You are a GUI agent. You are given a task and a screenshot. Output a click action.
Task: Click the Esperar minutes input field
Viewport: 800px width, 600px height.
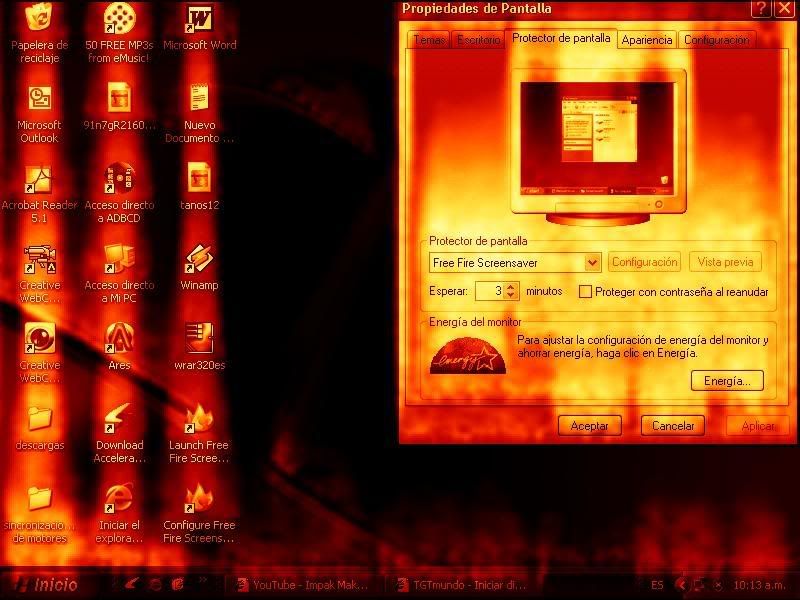point(488,291)
